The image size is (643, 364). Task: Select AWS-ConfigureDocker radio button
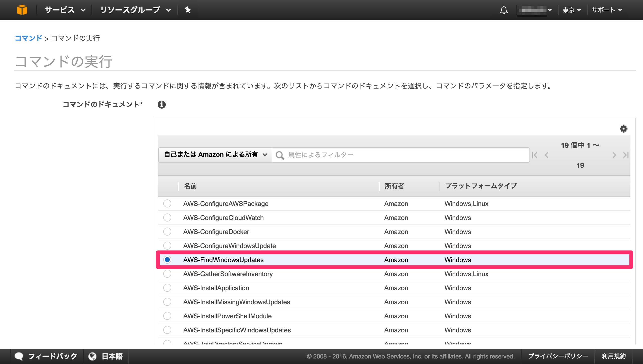167,232
